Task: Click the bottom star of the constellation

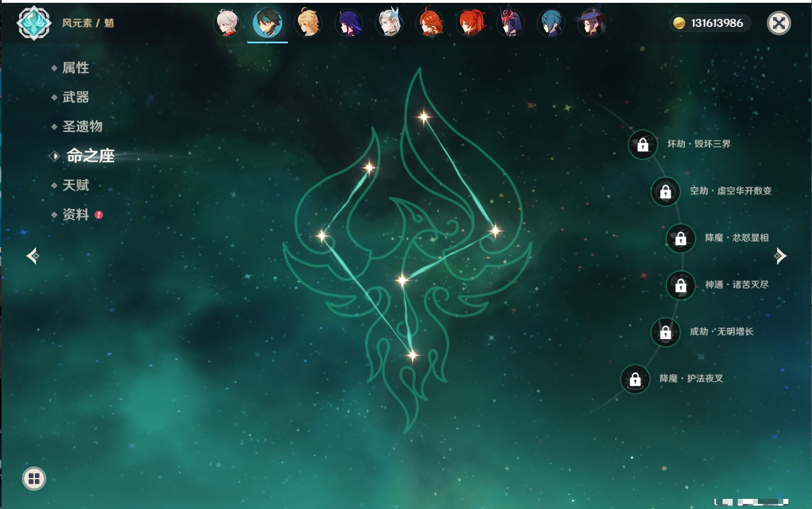Action: coord(412,355)
